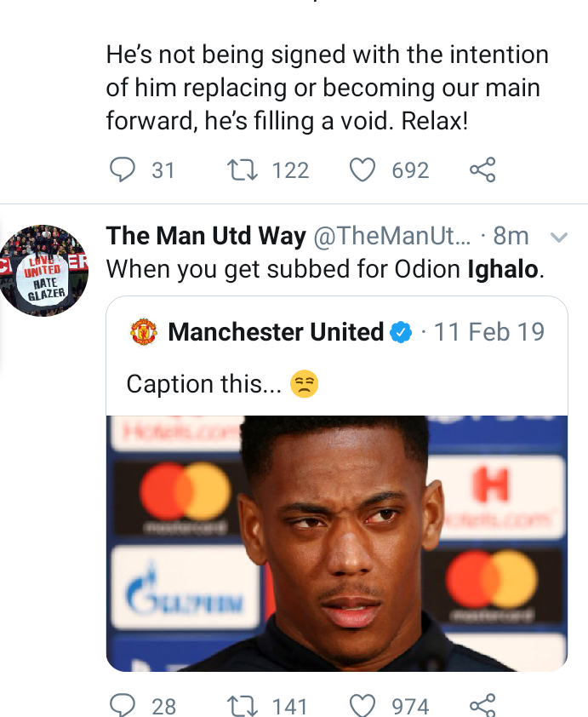
Task: Open the press conference photo
Action: [336, 542]
